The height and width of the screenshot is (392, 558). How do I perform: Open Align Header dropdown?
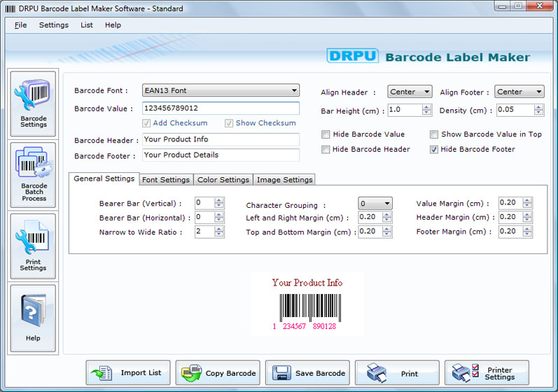coord(410,92)
